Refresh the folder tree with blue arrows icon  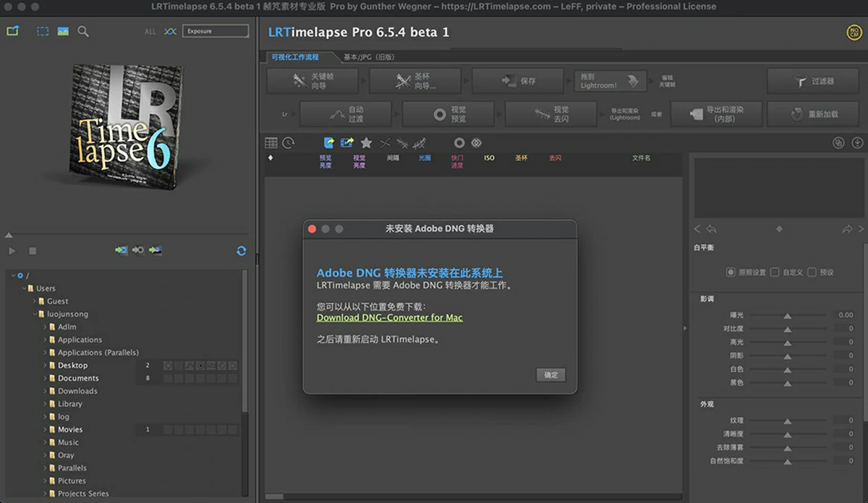241,251
